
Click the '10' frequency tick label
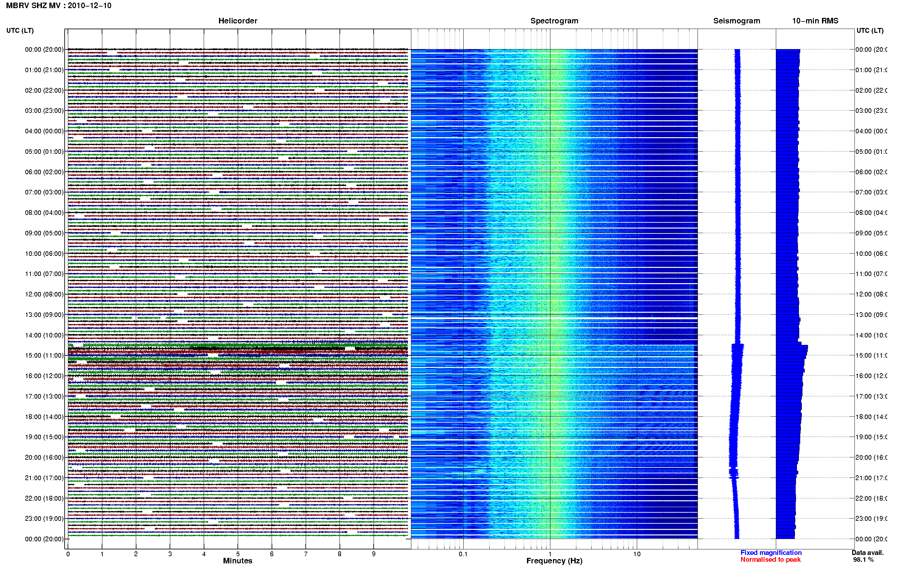click(x=637, y=554)
